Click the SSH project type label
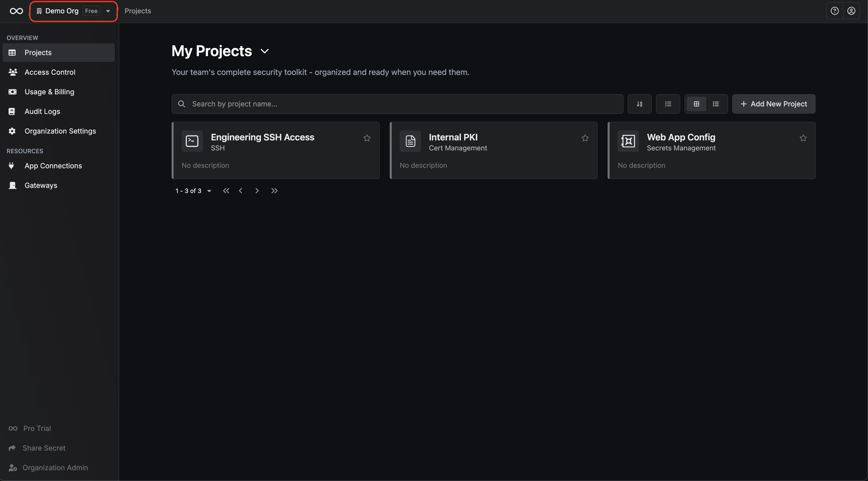This screenshot has height=481, width=868. point(218,148)
